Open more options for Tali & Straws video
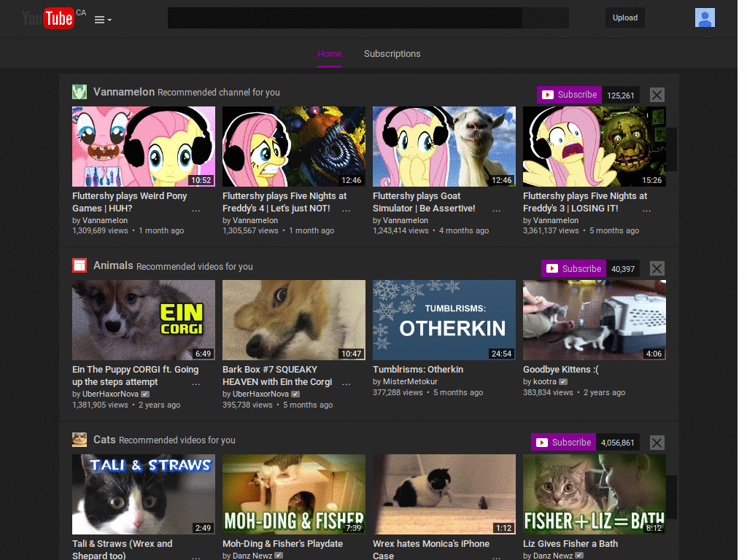 tap(196, 556)
